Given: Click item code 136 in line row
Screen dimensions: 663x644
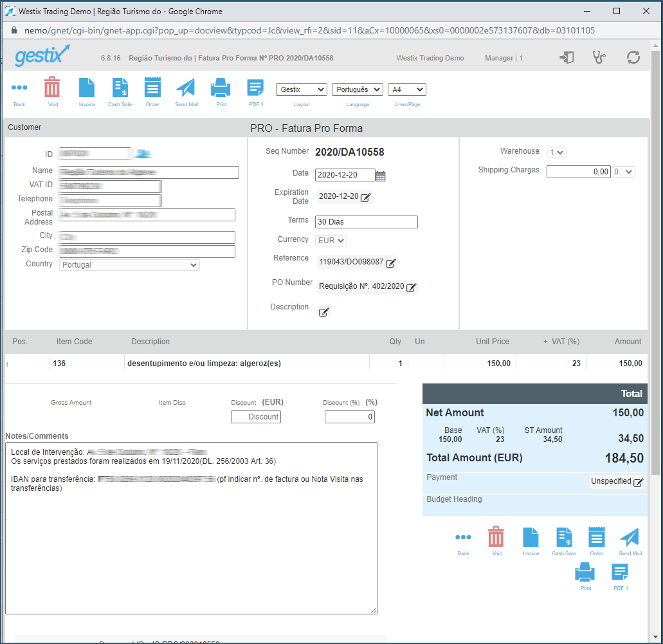Looking at the screenshot, I should [59, 363].
